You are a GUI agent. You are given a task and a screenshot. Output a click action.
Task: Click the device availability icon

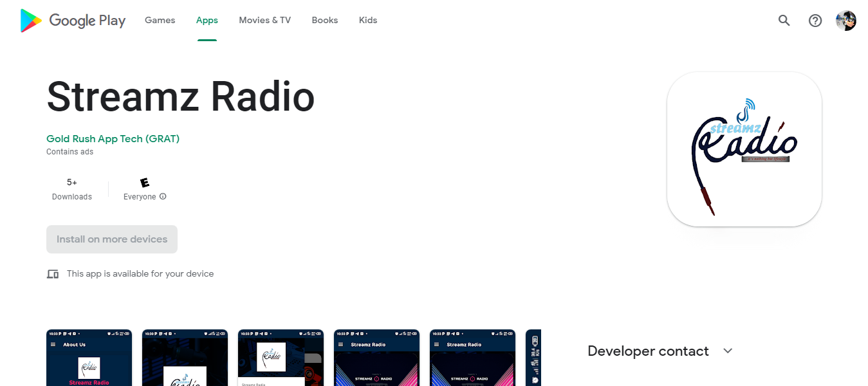pos(53,274)
